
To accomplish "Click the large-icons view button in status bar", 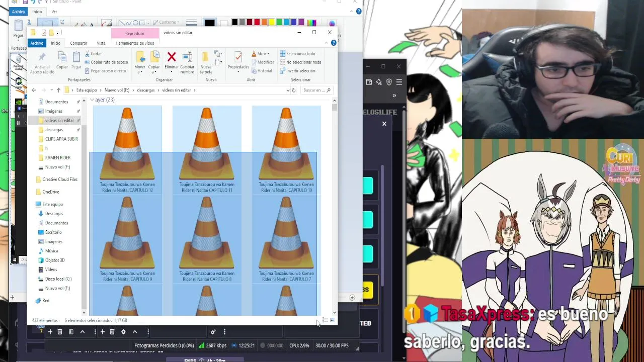I will tap(332, 320).
